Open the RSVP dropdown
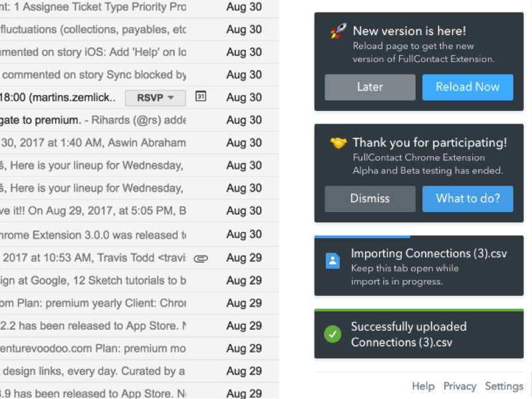The height and width of the screenshot is (399, 532). 156,98
